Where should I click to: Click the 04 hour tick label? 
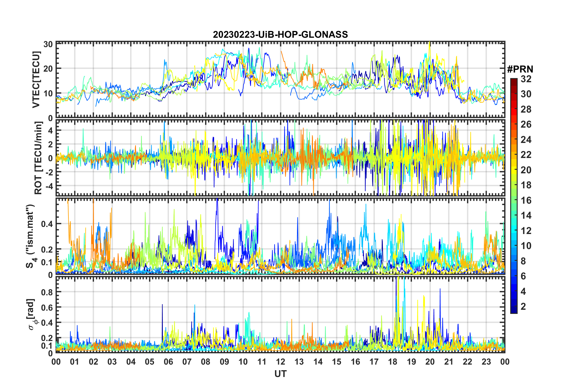[131, 362]
